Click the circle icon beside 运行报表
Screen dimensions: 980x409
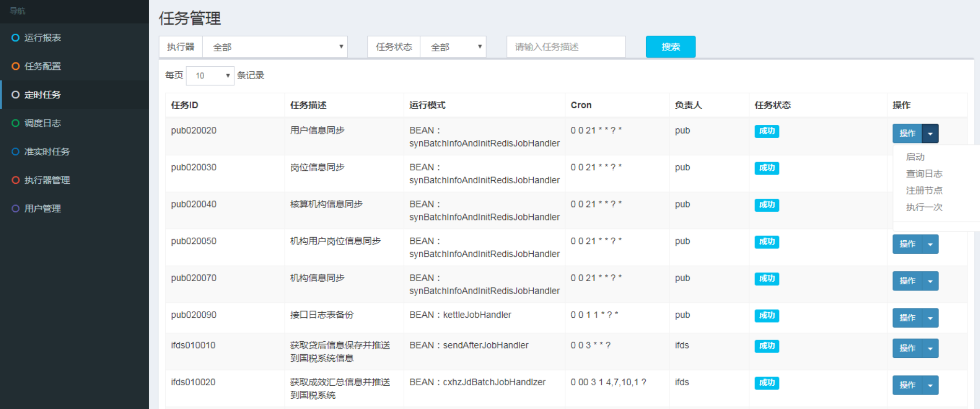click(16, 38)
